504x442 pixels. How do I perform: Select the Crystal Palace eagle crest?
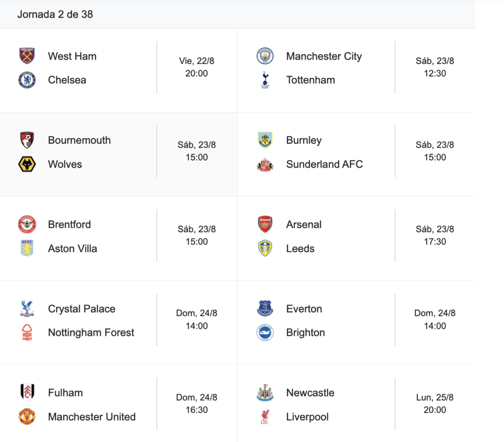click(27, 308)
